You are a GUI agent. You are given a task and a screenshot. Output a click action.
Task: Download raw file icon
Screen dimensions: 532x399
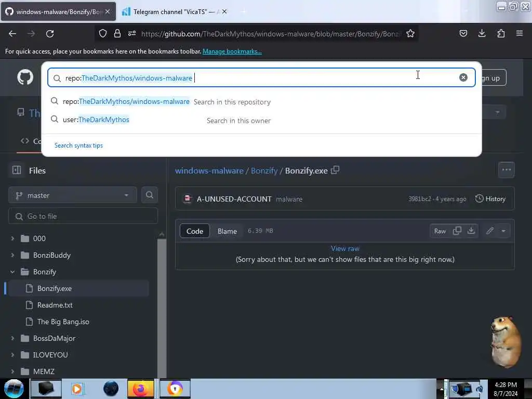(471, 231)
